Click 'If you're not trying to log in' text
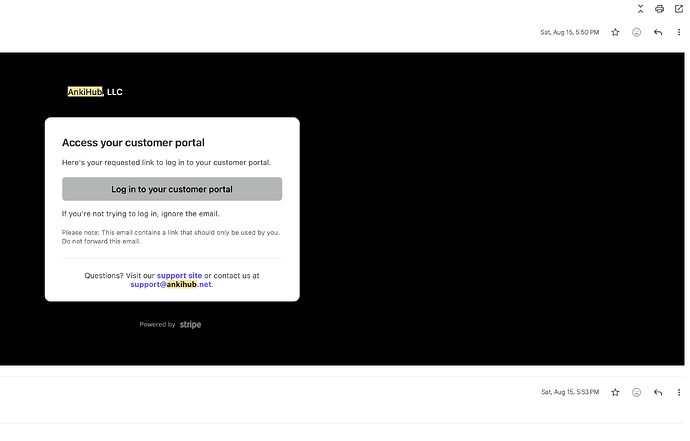This screenshot has height=441, width=690. click(x=140, y=214)
